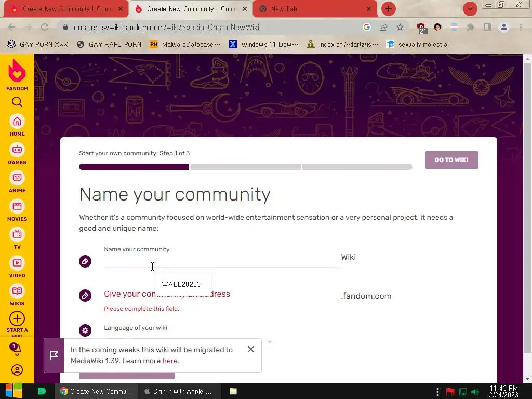Switch to Create New Commu... Chrome taskbar item

[x=96, y=391]
